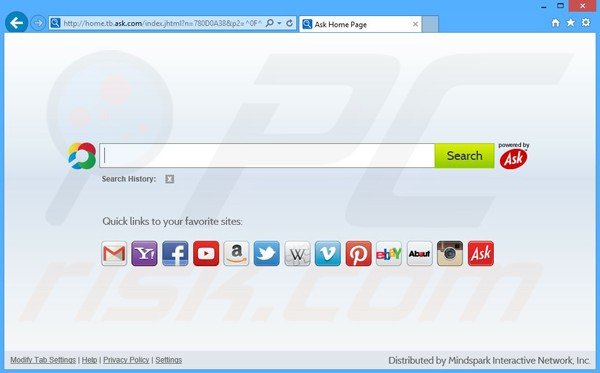Click the powered by Ask logo
600x373 pixels.
(x=514, y=156)
